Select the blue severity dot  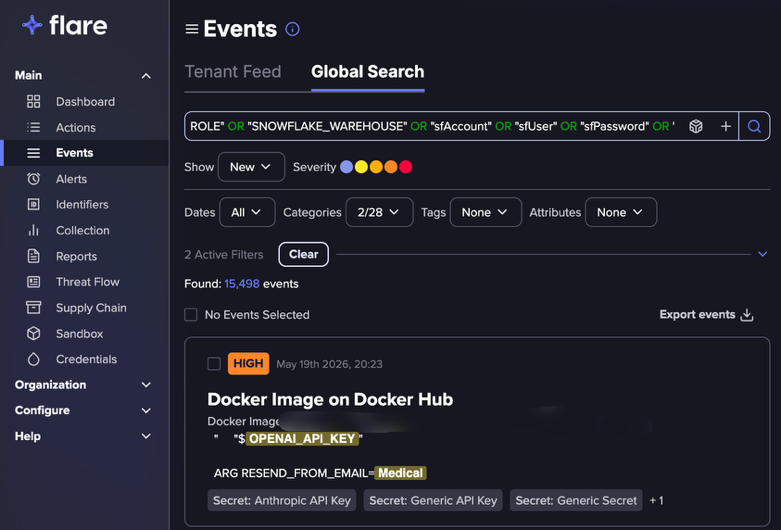tap(346, 167)
